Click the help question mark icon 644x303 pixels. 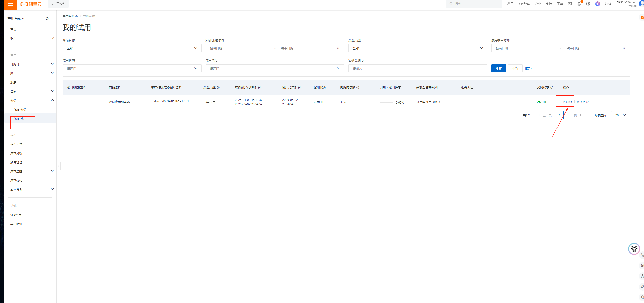pyautogui.click(x=588, y=4)
